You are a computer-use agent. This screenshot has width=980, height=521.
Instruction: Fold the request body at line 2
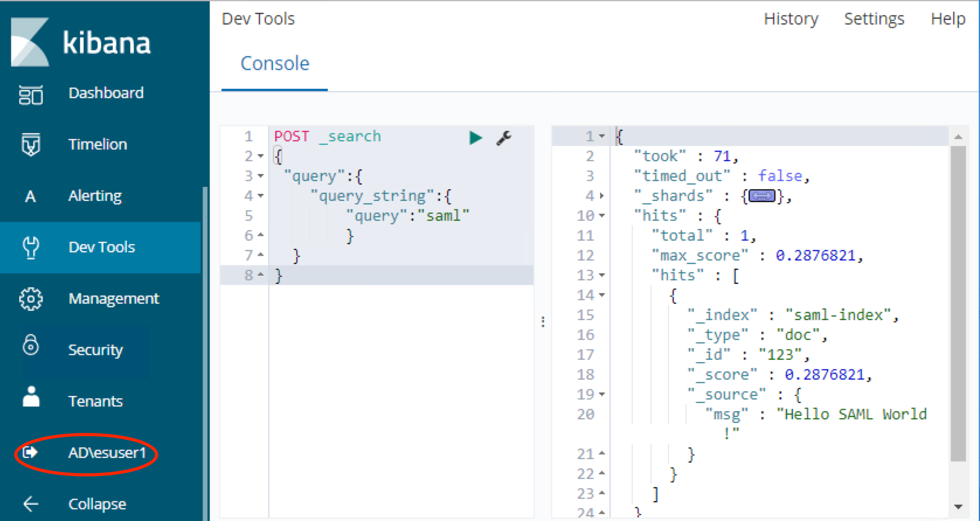261,157
